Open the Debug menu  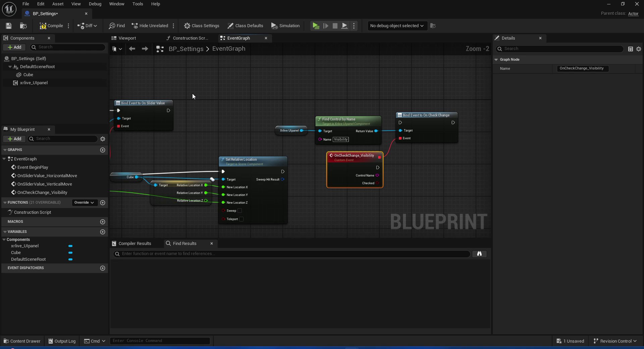95,4
